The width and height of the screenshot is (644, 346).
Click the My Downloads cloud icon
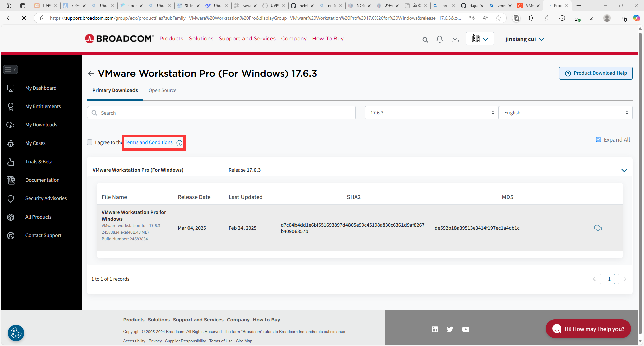11,125
